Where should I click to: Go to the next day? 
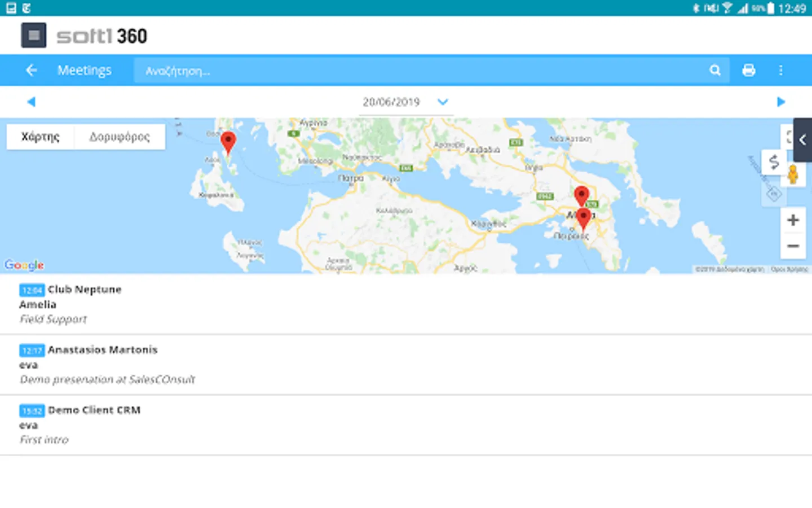point(781,102)
